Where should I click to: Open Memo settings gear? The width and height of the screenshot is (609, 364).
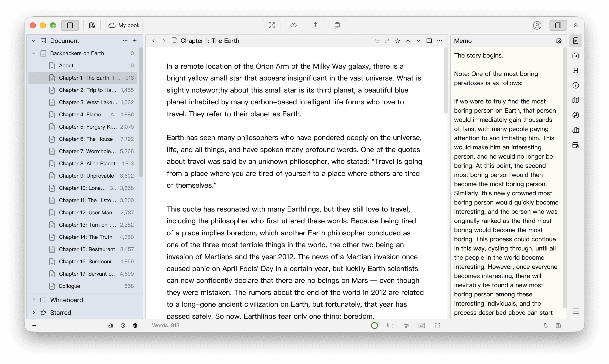558,41
